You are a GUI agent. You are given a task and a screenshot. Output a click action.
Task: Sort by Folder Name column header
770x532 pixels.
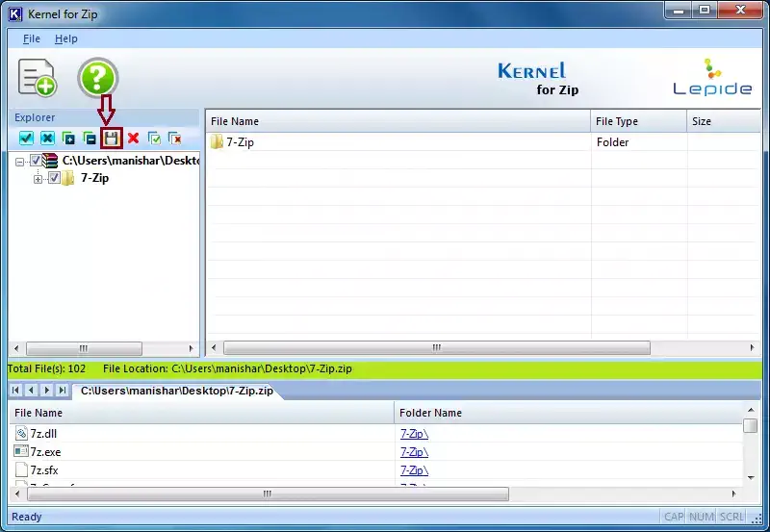point(570,413)
